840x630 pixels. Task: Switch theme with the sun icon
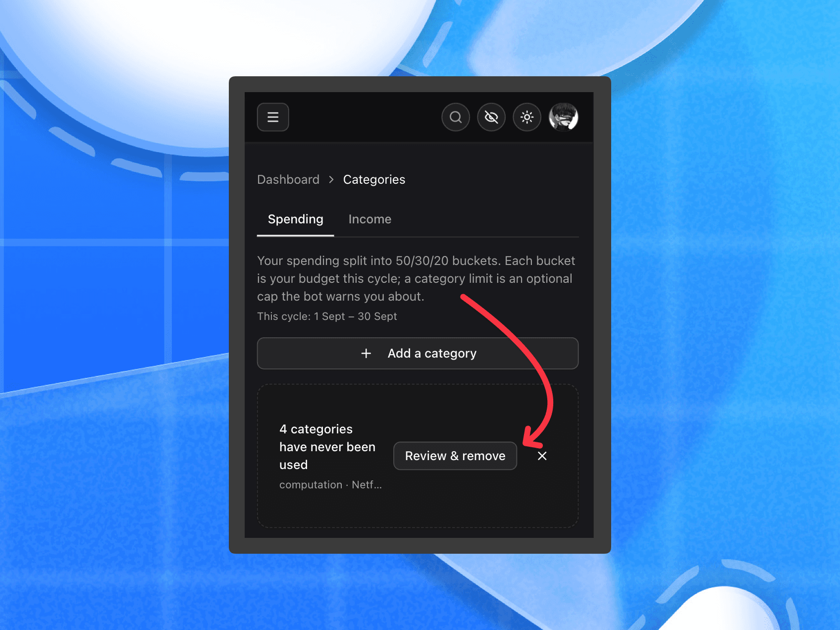point(527,117)
